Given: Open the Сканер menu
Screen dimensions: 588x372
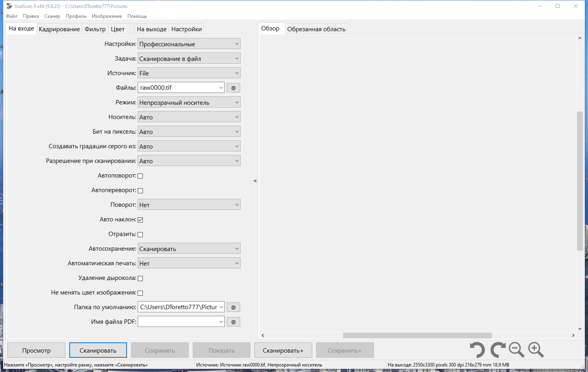Looking at the screenshot, I should (x=52, y=16).
